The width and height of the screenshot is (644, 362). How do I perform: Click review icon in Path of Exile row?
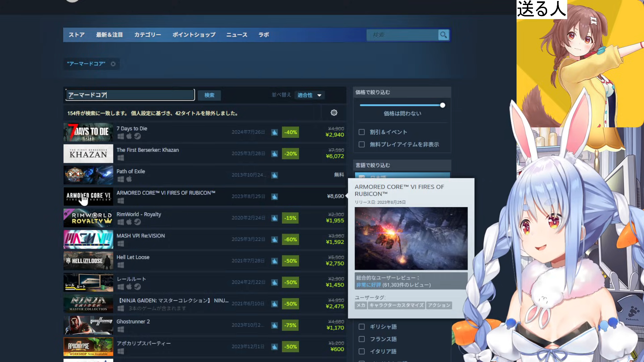(x=274, y=175)
